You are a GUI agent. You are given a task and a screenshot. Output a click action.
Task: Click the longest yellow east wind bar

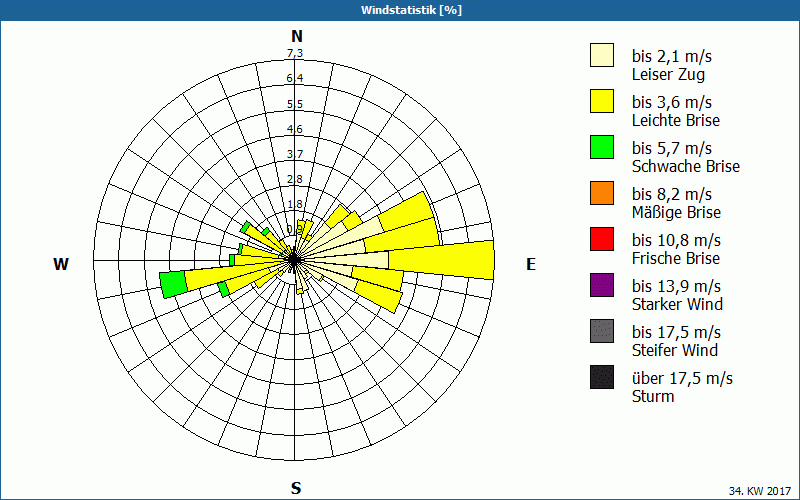(x=441, y=260)
